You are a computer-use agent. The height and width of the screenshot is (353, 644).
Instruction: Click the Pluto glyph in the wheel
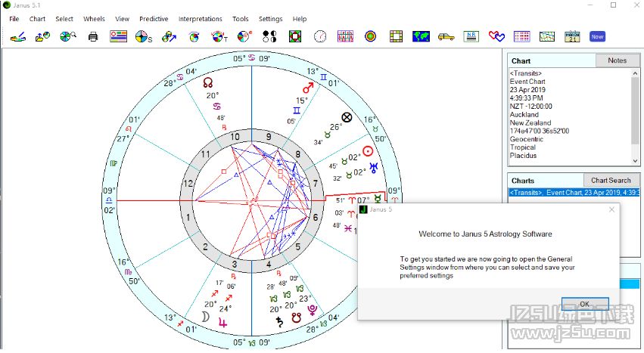click(313, 310)
